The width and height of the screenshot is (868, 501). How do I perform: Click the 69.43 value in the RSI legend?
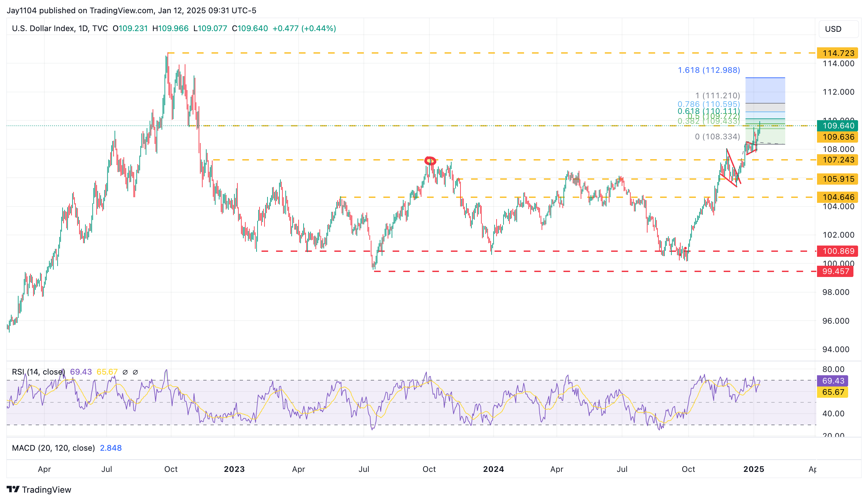pyautogui.click(x=81, y=372)
